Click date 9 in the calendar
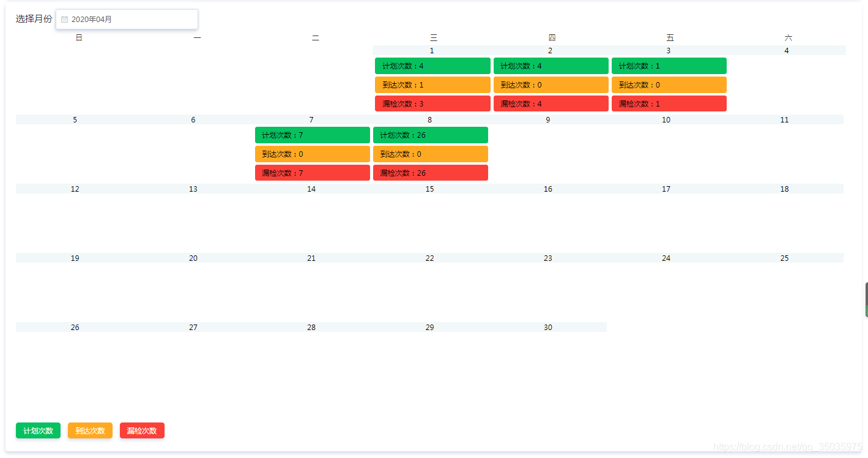This screenshot has height=458, width=868. [x=548, y=119]
